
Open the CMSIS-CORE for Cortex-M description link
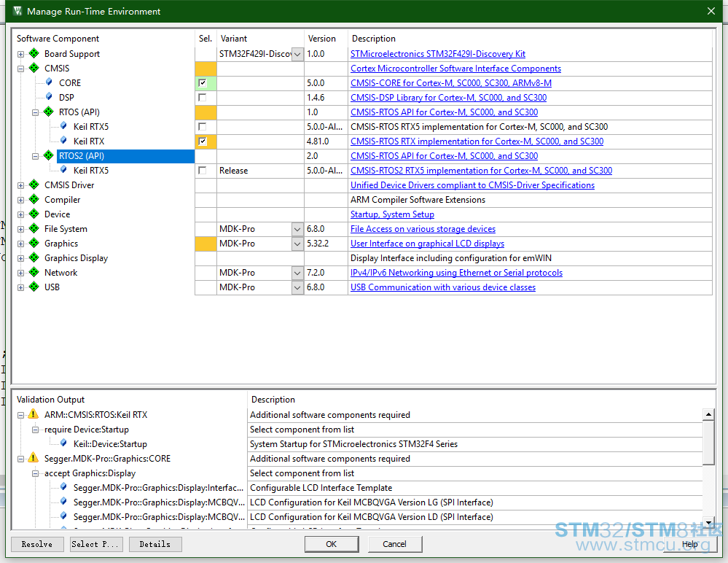(x=451, y=82)
